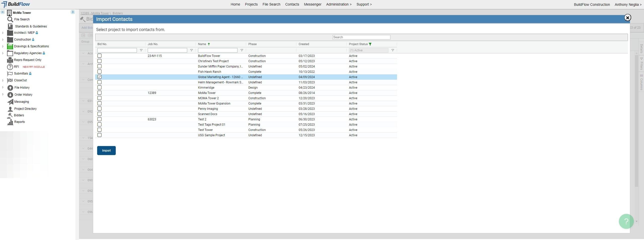Image resolution: width=644 pixels, height=240 pixels.
Task: Click the Project Status green filter icon
Action: (370, 44)
